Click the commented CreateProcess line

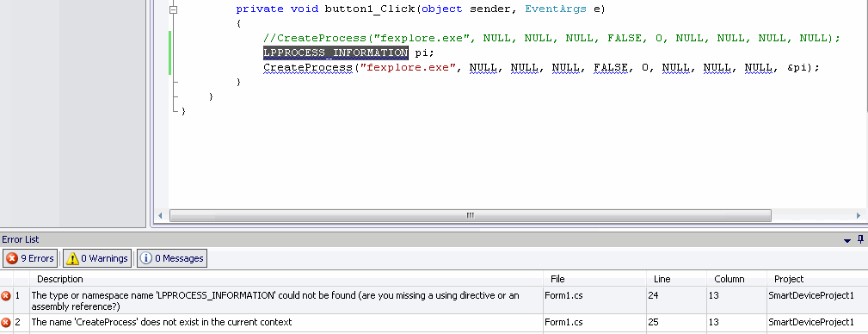click(x=552, y=38)
